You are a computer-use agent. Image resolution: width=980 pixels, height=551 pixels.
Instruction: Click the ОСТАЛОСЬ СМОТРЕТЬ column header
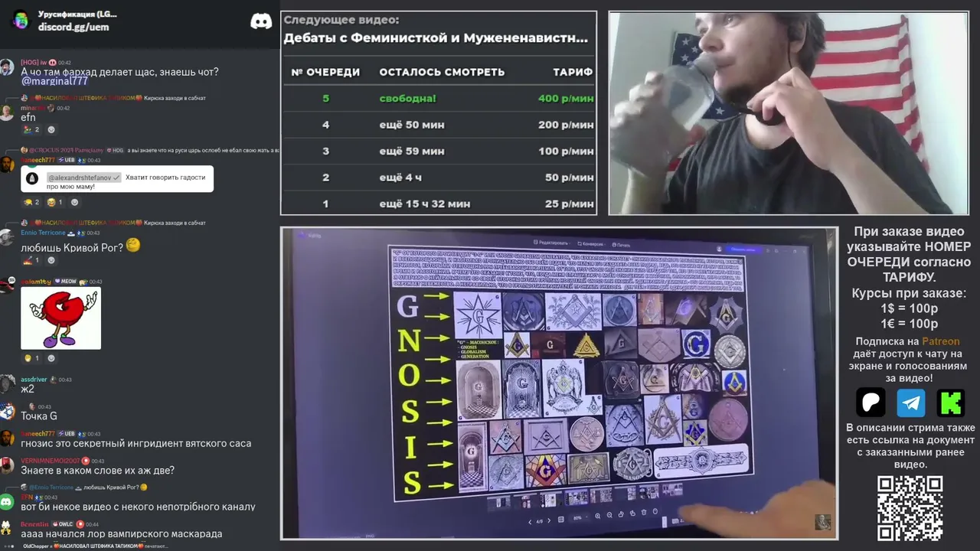click(x=442, y=72)
